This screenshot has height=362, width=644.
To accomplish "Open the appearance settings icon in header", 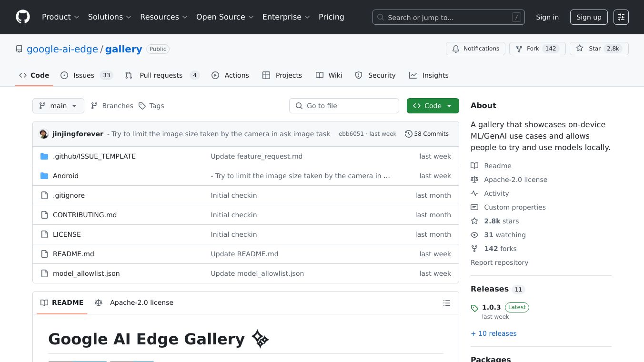I will [621, 17].
